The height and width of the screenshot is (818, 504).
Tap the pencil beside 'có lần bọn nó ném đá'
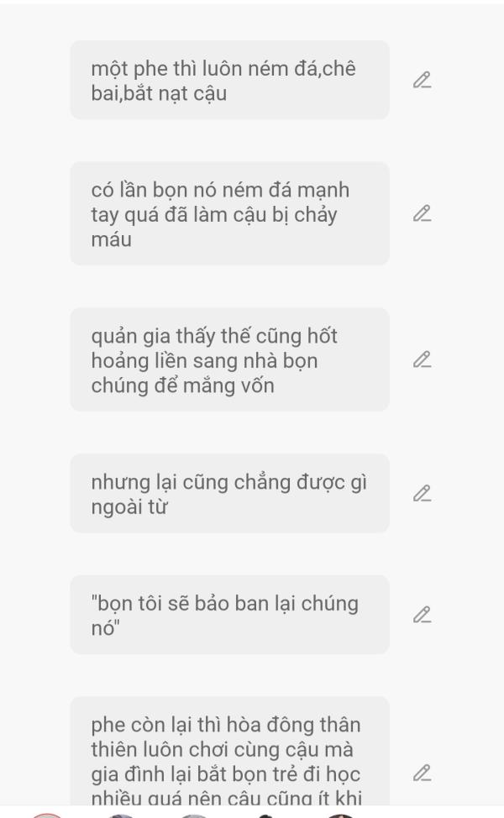(422, 213)
